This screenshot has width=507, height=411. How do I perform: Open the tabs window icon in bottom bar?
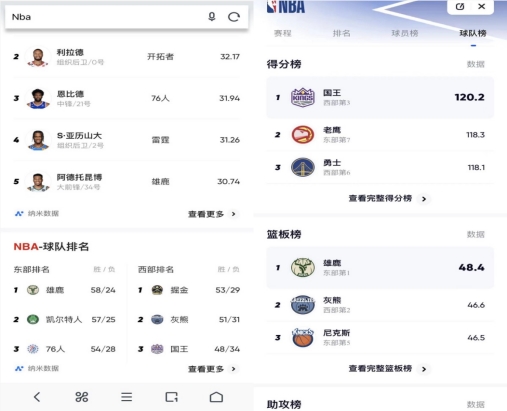pos(171,397)
